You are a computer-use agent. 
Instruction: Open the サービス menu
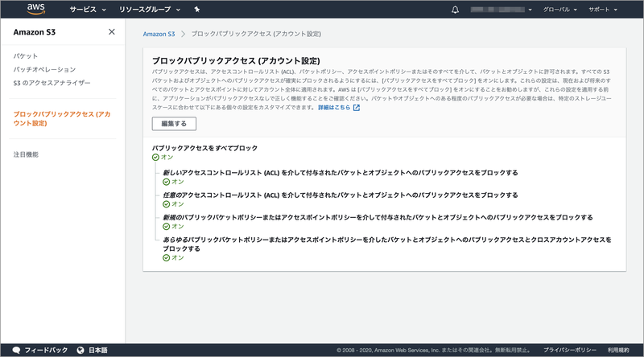88,10
